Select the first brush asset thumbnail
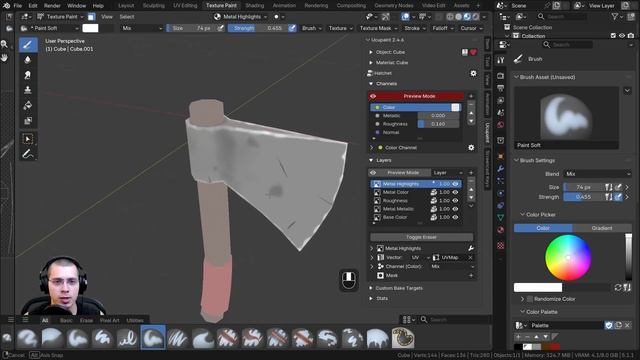Image resolution: width=640 pixels, height=360 pixels. click(27, 338)
